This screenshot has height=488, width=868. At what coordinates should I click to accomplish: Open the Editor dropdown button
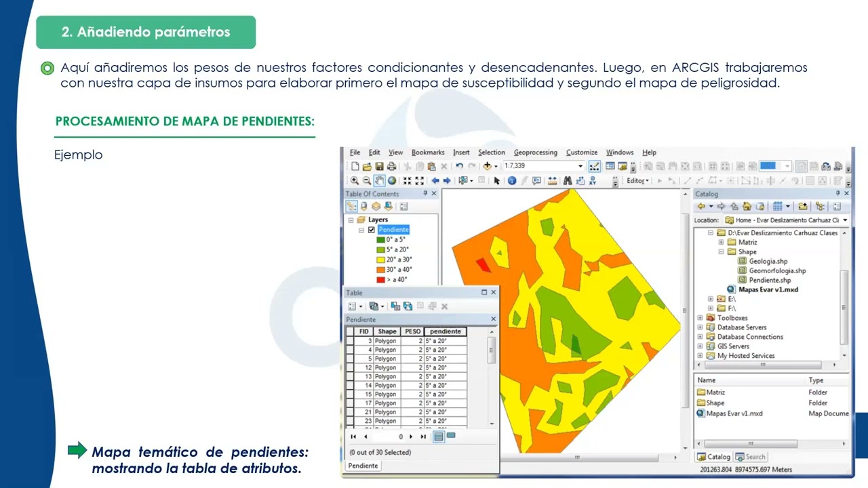click(637, 181)
